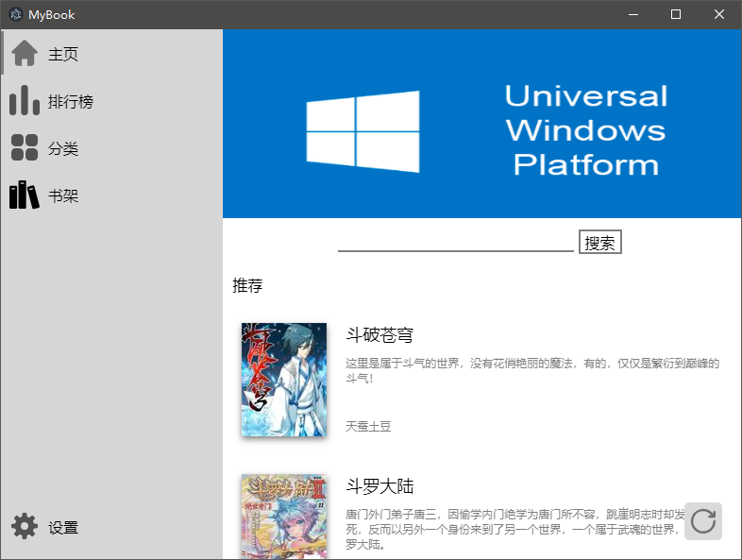
Task: Click the Universal Windows Platform banner
Action: click(x=482, y=124)
